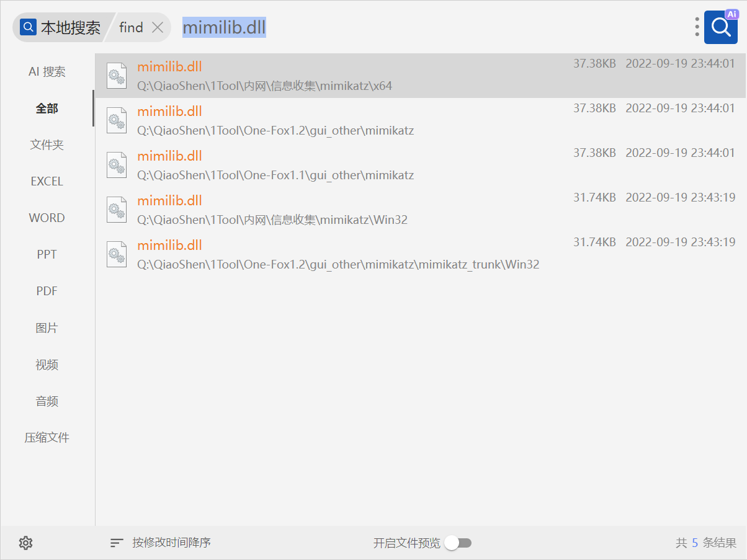
Task: Remove the find tag with X
Action: pyautogui.click(x=158, y=27)
